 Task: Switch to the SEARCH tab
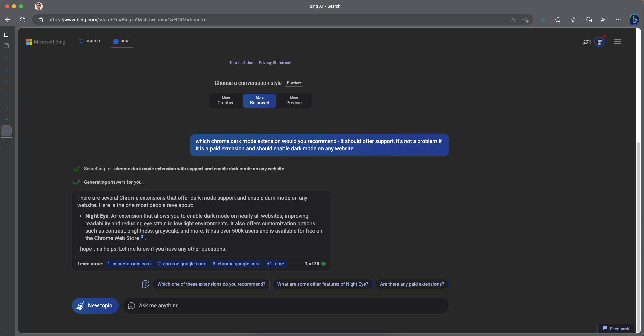pyautogui.click(x=89, y=41)
